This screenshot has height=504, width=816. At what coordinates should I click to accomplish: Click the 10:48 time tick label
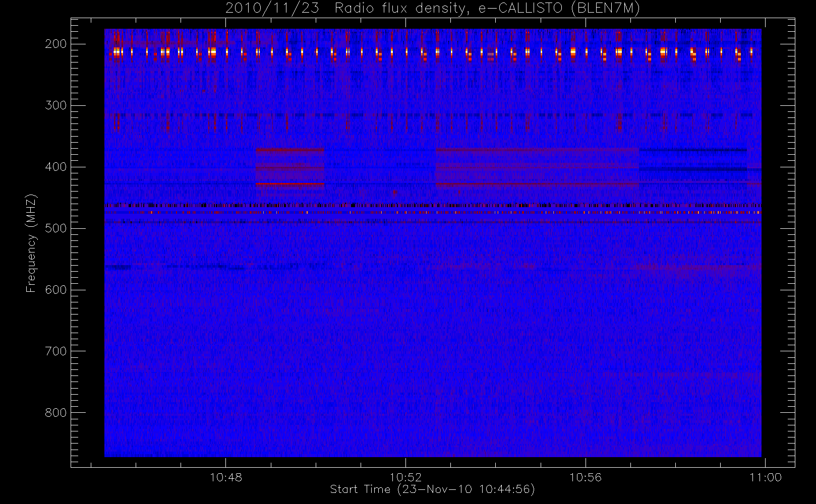(x=226, y=477)
